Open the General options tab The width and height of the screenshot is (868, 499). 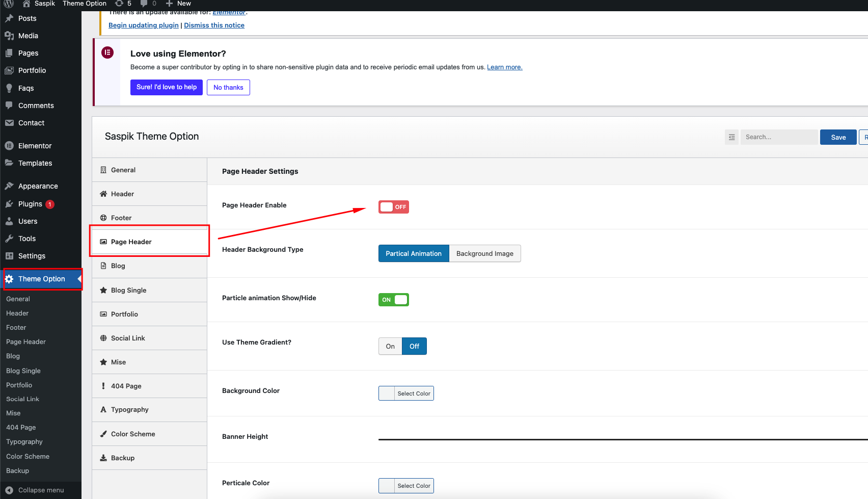(149, 170)
